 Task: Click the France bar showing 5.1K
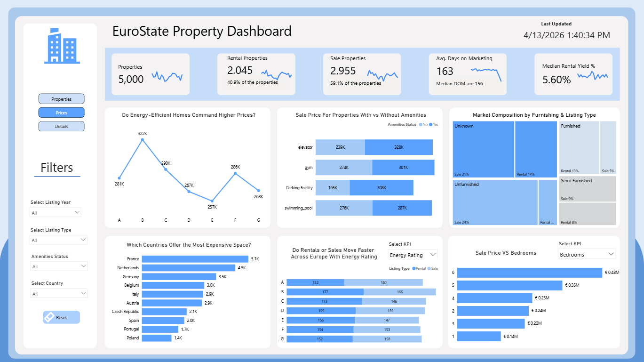(x=195, y=259)
